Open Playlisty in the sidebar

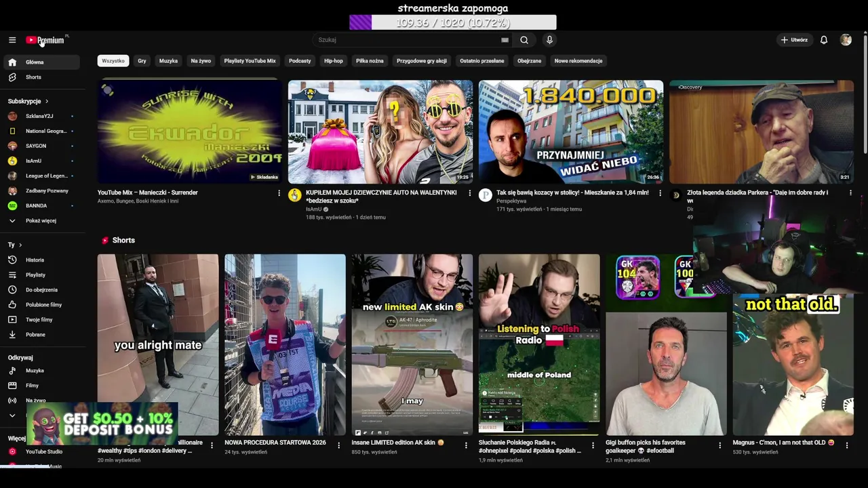(x=41, y=275)
